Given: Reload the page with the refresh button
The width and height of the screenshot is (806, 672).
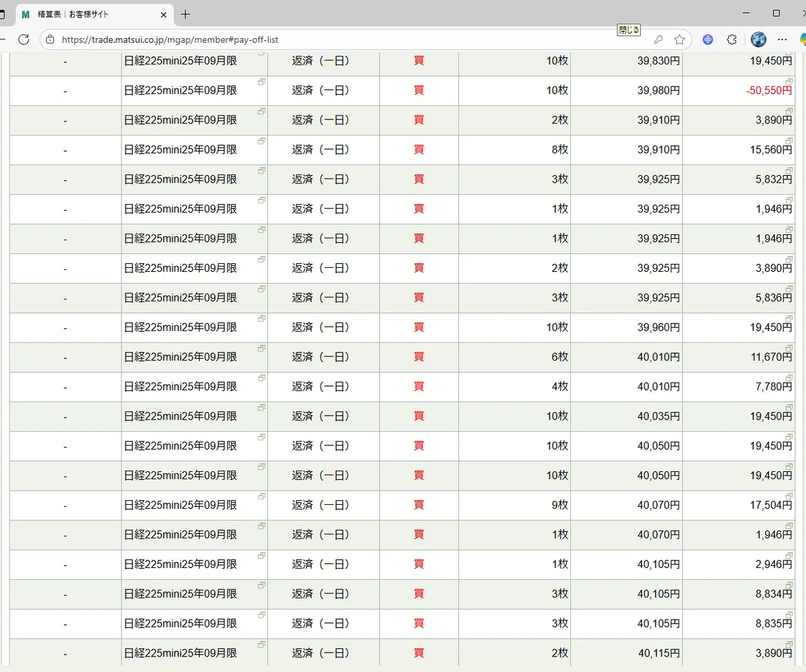Looking at the screenshot, I should pyautogui.click(x=24, y=40).
